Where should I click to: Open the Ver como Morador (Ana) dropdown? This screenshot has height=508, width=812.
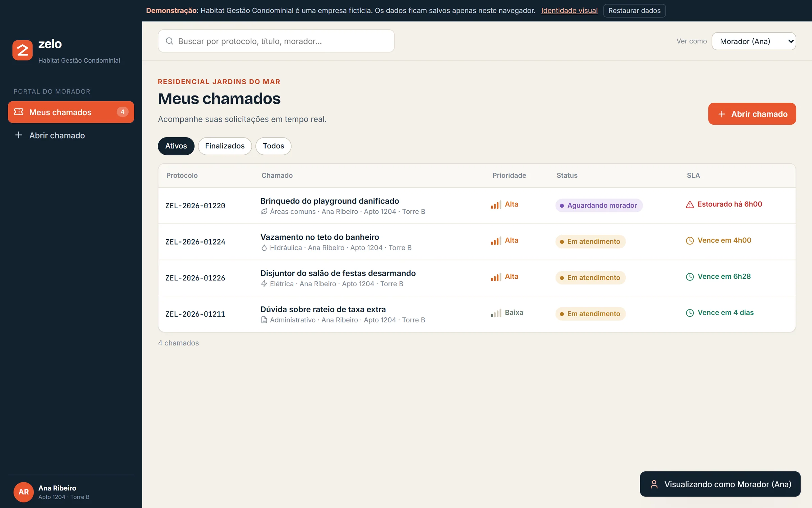pos(753,41)
